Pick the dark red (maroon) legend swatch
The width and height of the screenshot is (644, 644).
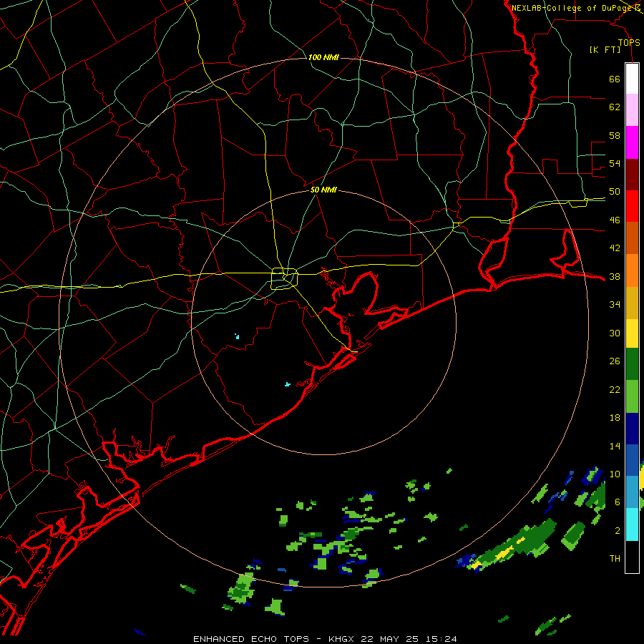tap(632, 175)
